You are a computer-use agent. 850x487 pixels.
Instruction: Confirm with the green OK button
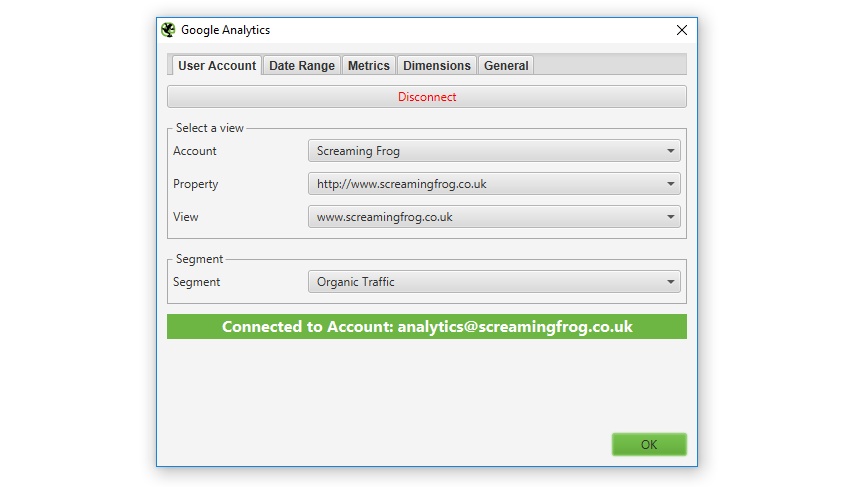649,444
